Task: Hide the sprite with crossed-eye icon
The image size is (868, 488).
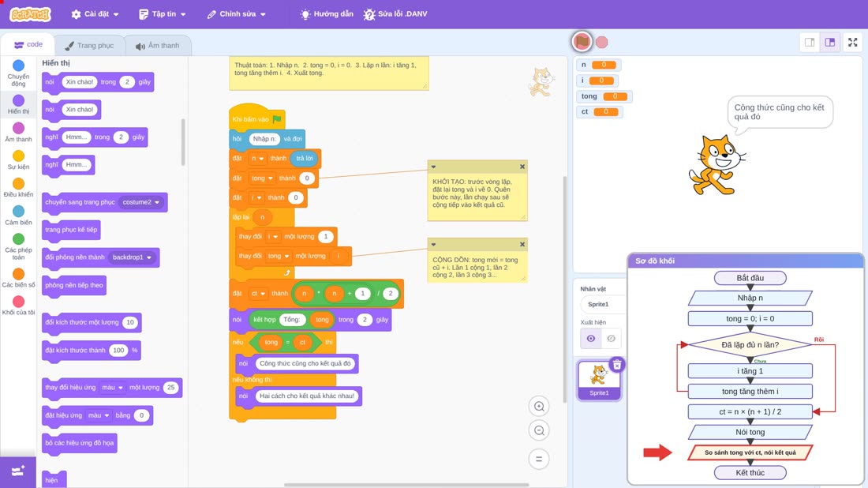Action: click(x=611, y=339)
